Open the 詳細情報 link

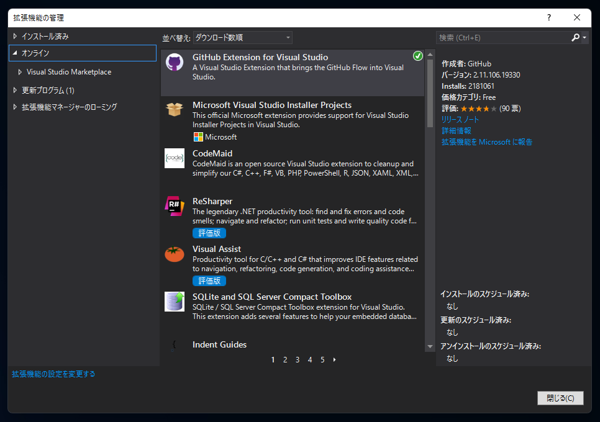[456, 130]
